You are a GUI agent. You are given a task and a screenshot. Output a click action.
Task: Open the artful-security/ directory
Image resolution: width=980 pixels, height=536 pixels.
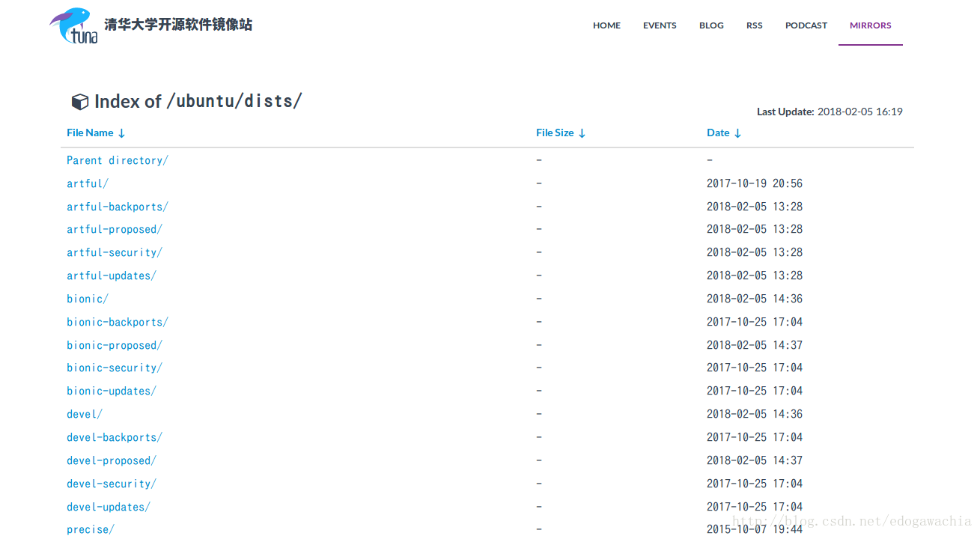[x=115, y=252]
